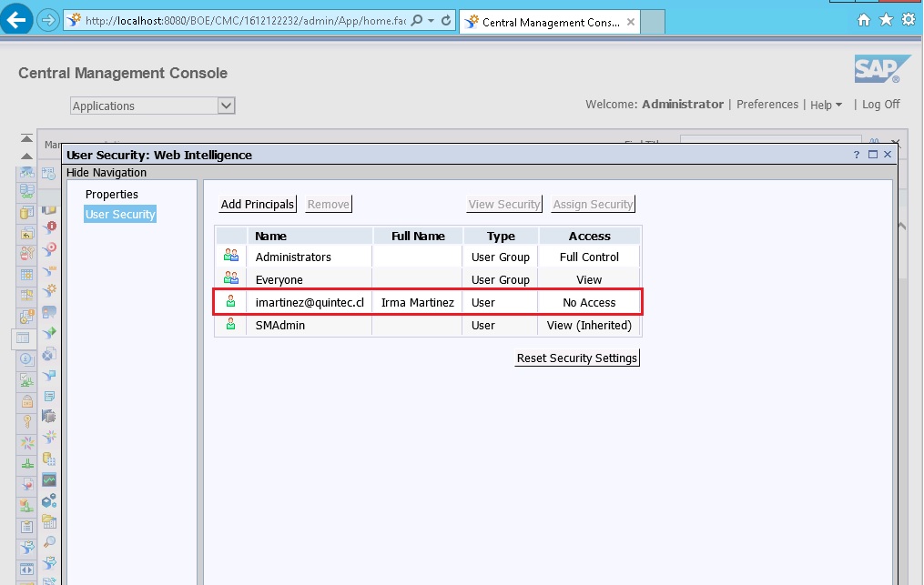Open the database with grid sidebar icon

49,459
